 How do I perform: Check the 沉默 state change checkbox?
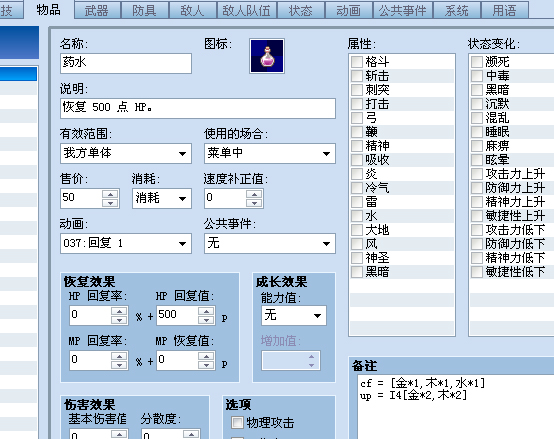477,104
